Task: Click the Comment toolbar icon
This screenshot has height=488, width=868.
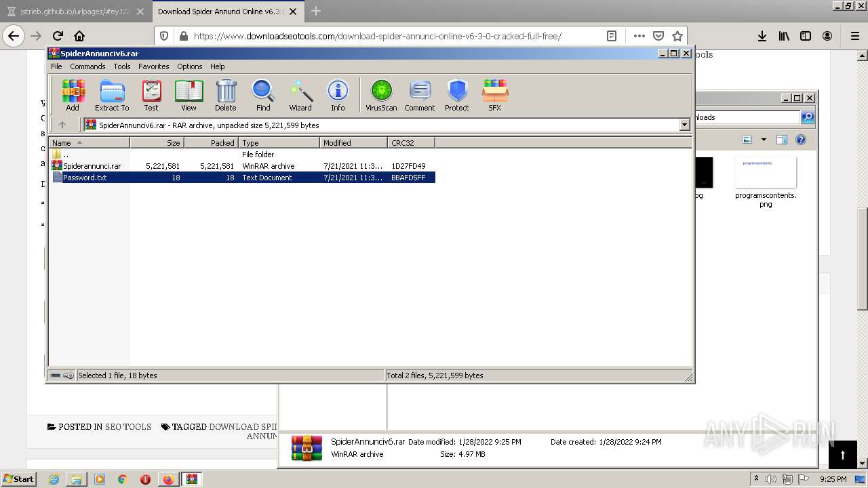Action: click(420, 95)
